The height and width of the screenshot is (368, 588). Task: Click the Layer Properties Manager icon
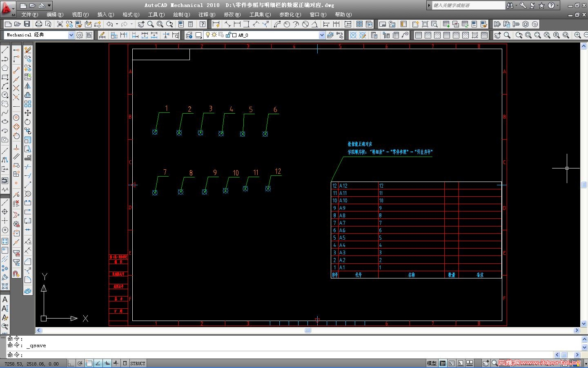189,35
